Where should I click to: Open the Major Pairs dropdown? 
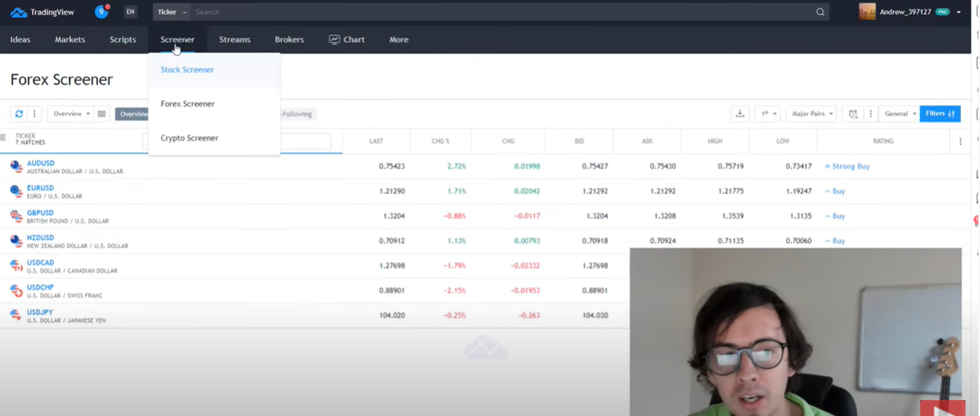(x=811, y=114)
